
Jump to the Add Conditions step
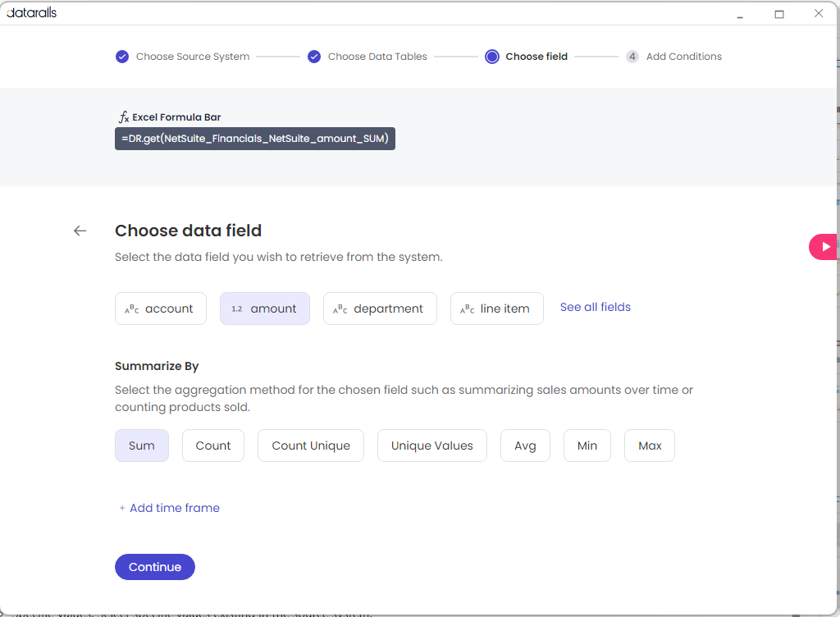pos(674,56)
